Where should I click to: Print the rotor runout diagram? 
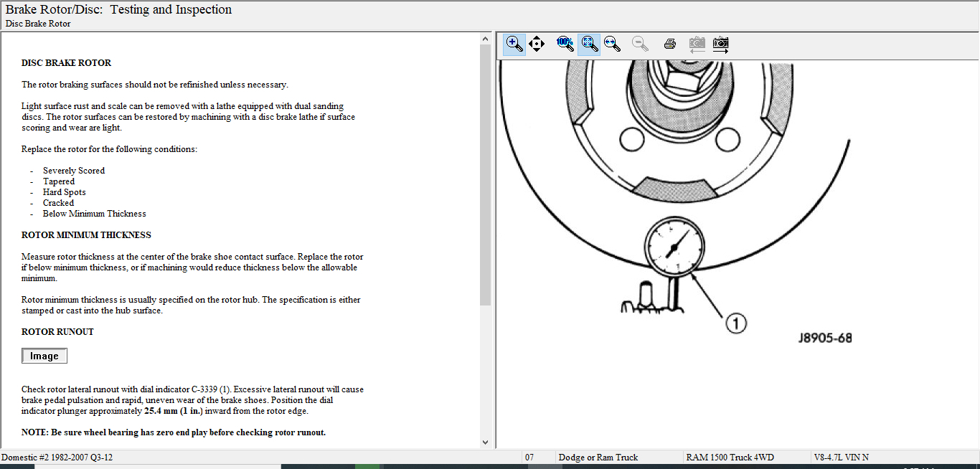pyautogui.click(x=670, y=44)
